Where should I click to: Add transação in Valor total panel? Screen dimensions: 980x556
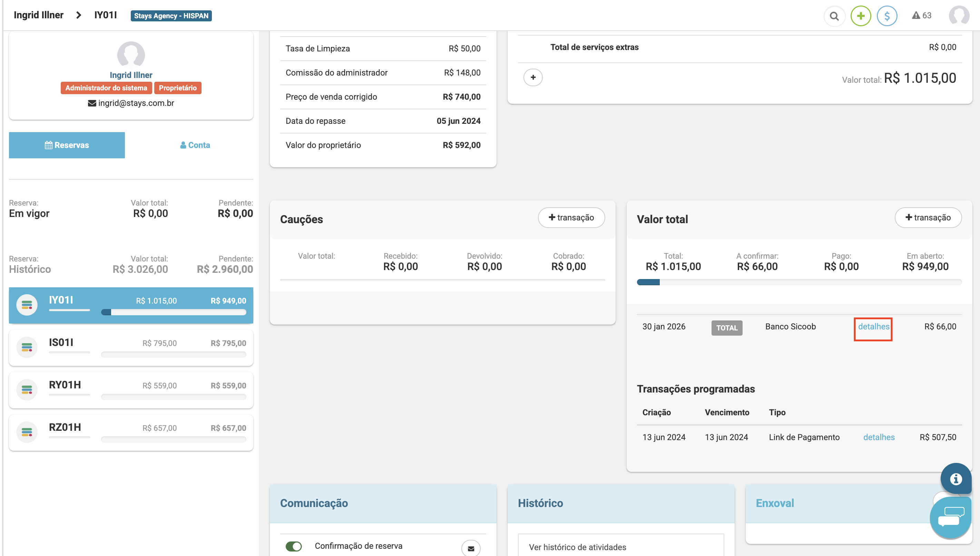pyautogui.click(x=928, y=218)
